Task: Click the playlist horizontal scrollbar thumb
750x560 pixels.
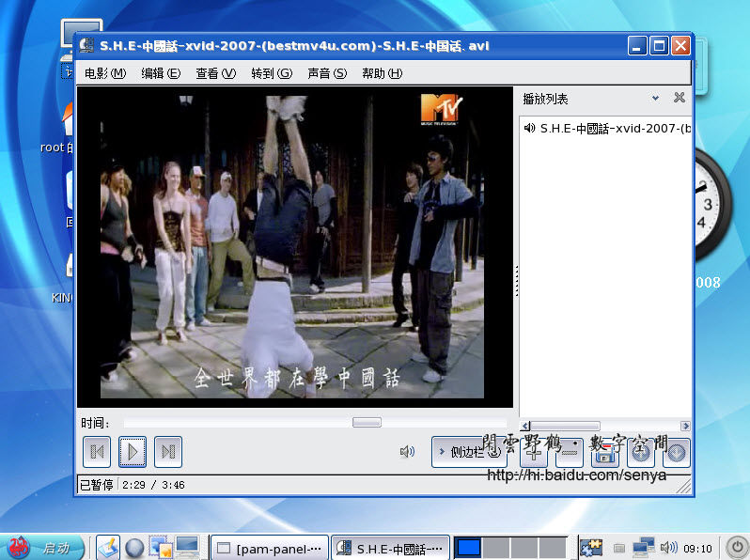Action: (565, 426)
